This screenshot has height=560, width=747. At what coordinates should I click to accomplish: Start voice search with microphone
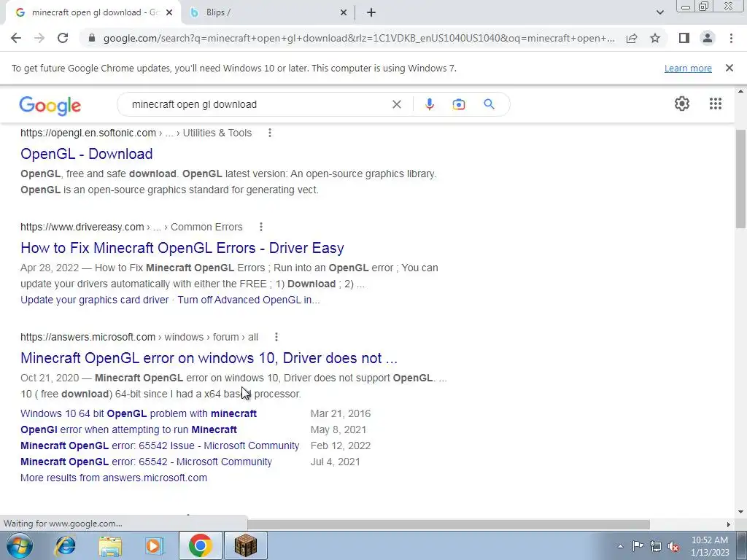(x=429, y=104)
